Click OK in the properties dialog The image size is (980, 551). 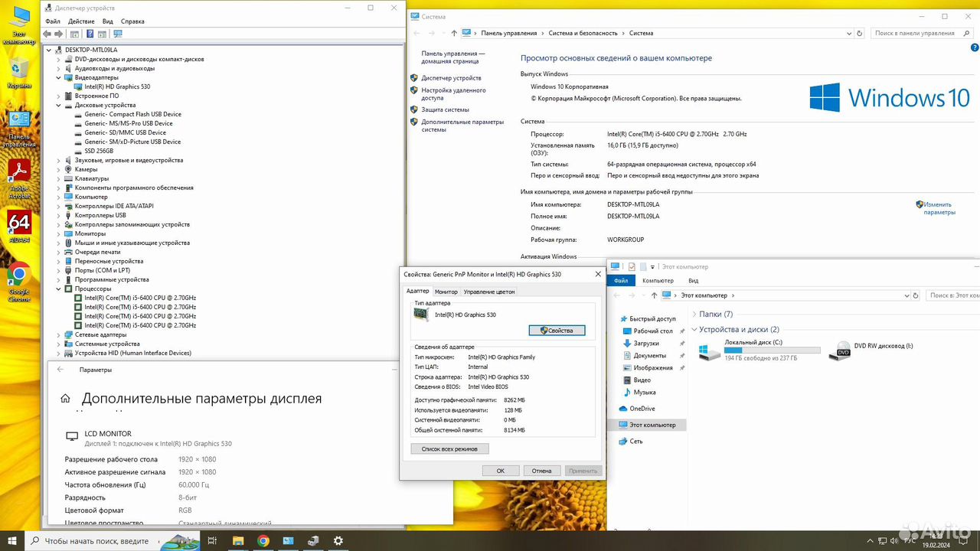(501, 471)
